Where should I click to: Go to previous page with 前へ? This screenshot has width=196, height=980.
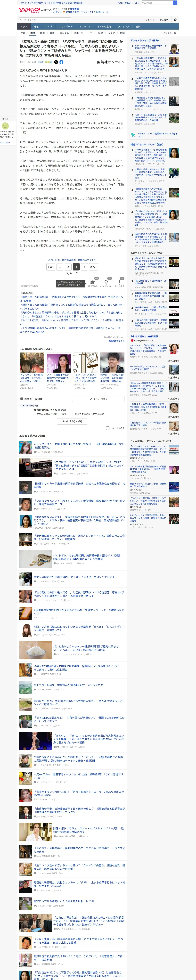pyautogui.click(x=51, y=267)
